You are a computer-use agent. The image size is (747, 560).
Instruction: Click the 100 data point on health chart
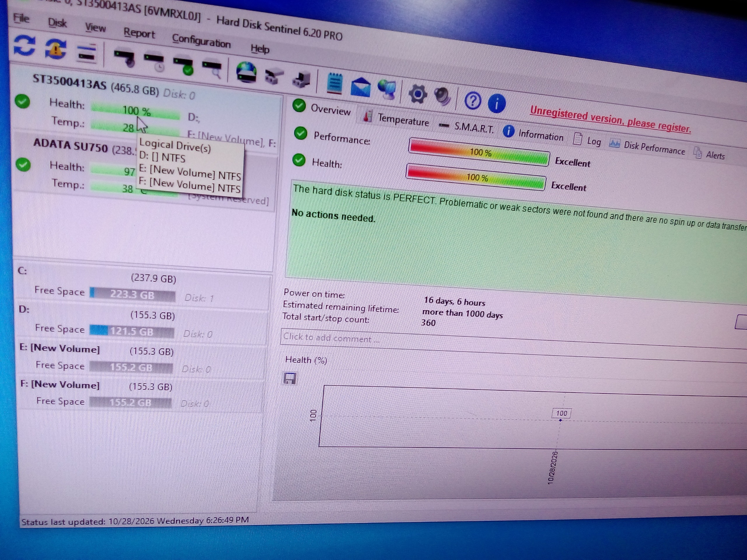pos(561,420)
